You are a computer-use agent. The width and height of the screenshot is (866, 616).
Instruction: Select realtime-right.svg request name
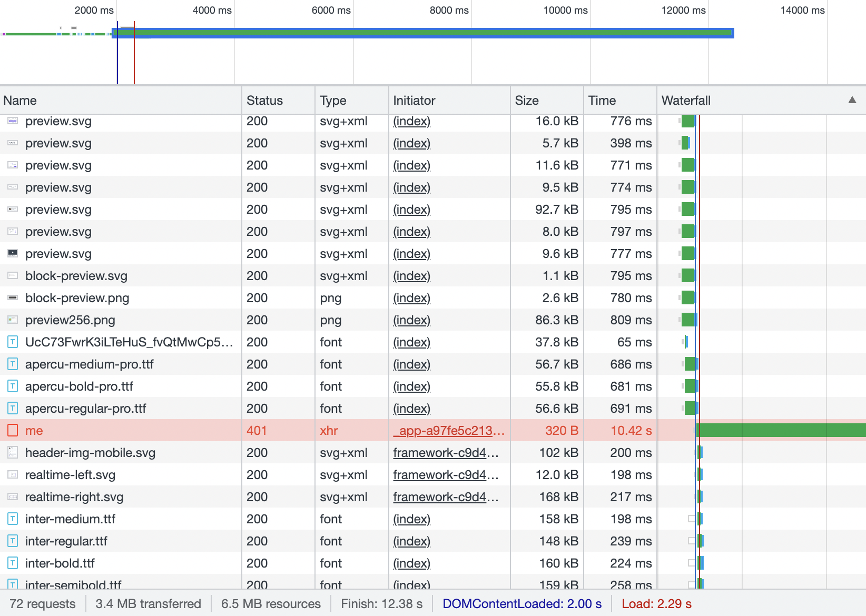[74, 496]
